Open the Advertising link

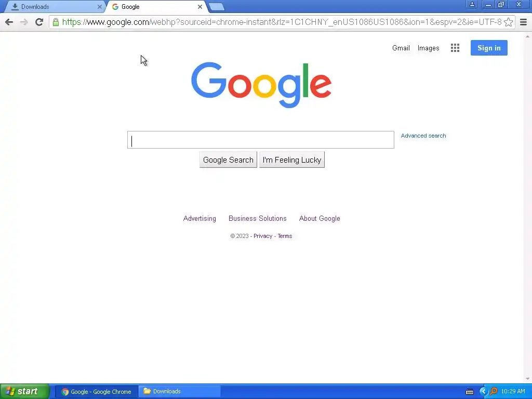(199, 219)
